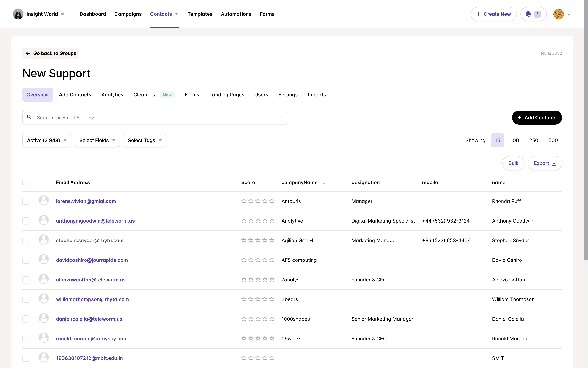Check the box for davidcoshiro@jourrapide.com
Viewport: 588px width, 368px height.
(x=26, y=260)
